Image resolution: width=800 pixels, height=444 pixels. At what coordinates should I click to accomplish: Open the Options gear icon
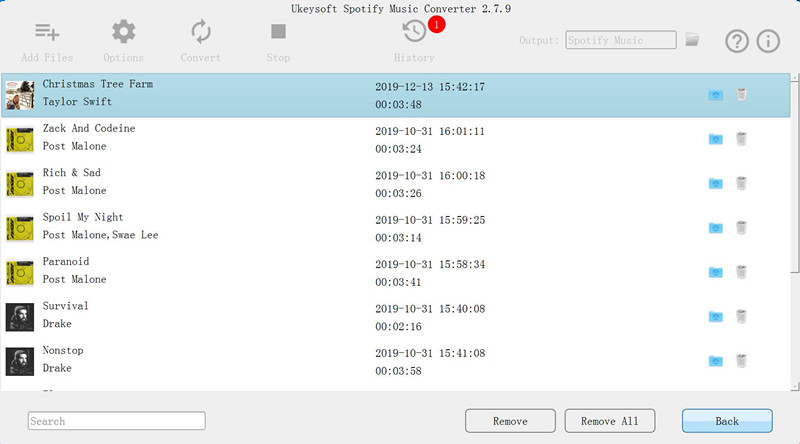pos(123,32)
